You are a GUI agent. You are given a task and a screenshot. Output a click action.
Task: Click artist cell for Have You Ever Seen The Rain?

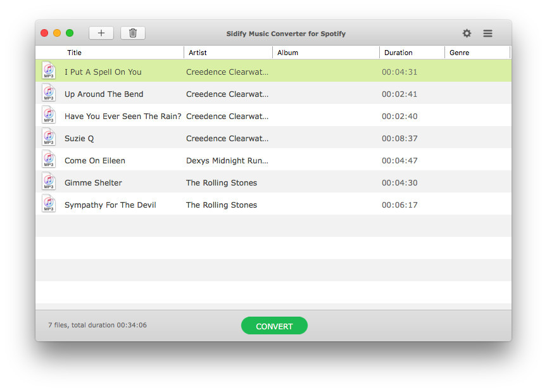[x=227, y=117]
